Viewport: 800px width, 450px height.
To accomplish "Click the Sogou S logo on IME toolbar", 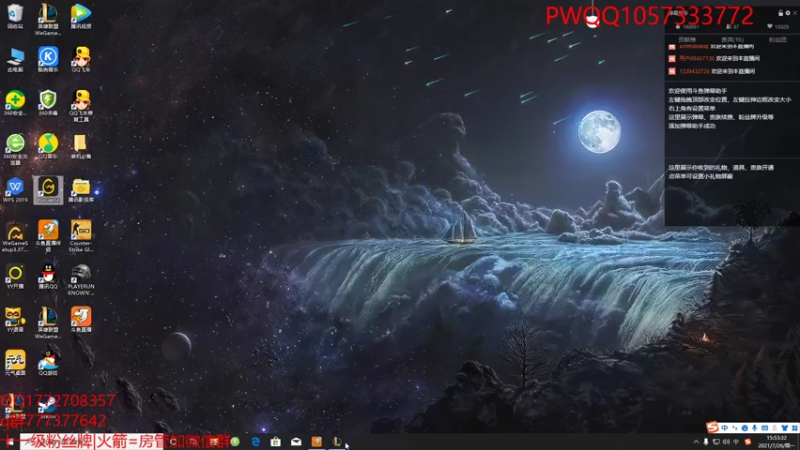I will [x=713, y=427].
